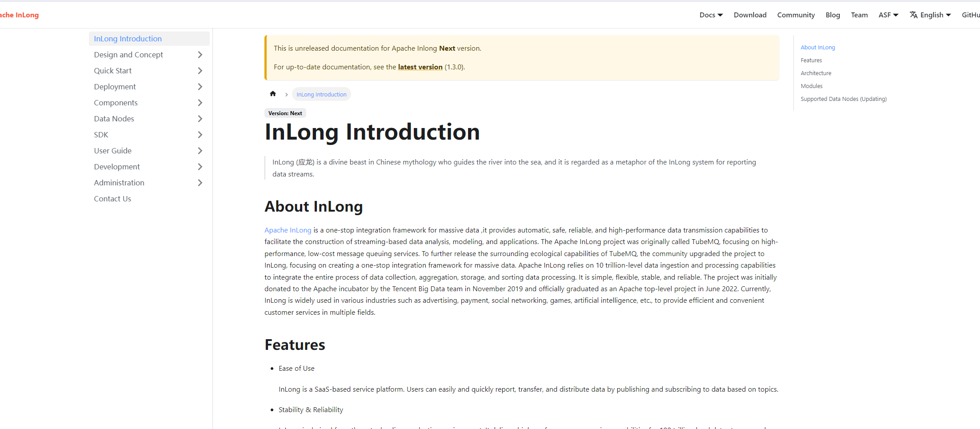Expand the Deployment chevron
Image resolution: width=980 pixels, height=429 pixels.
tap(200, 87)
